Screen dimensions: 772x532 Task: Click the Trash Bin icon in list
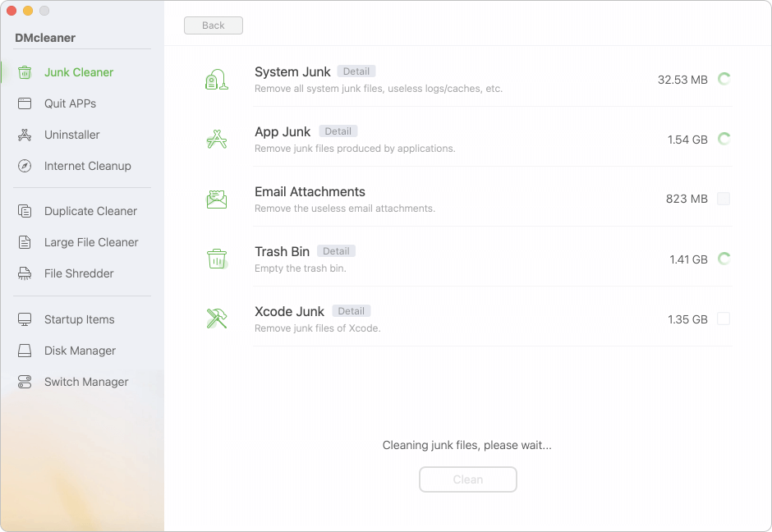coord(217,259)
